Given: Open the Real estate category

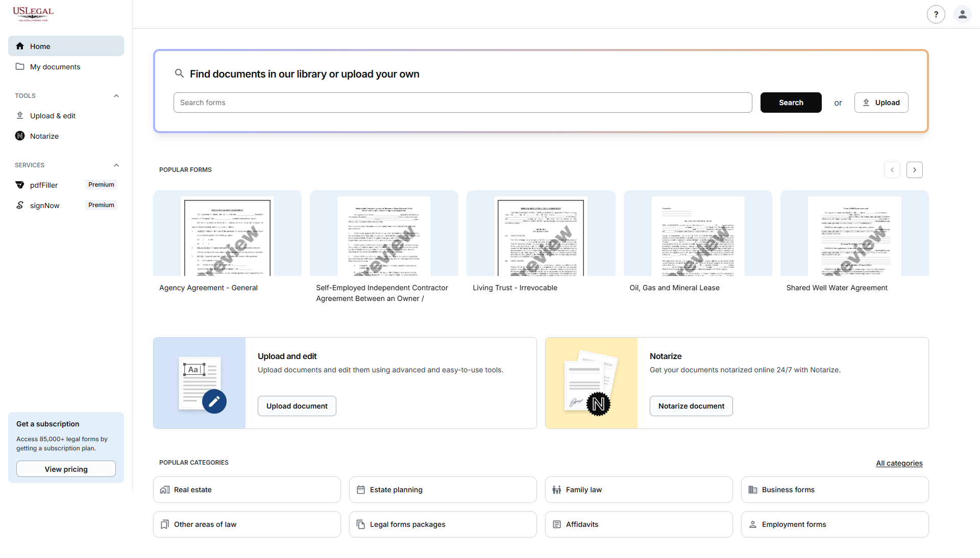Looking at the screenshot, I should click(247, 490).
